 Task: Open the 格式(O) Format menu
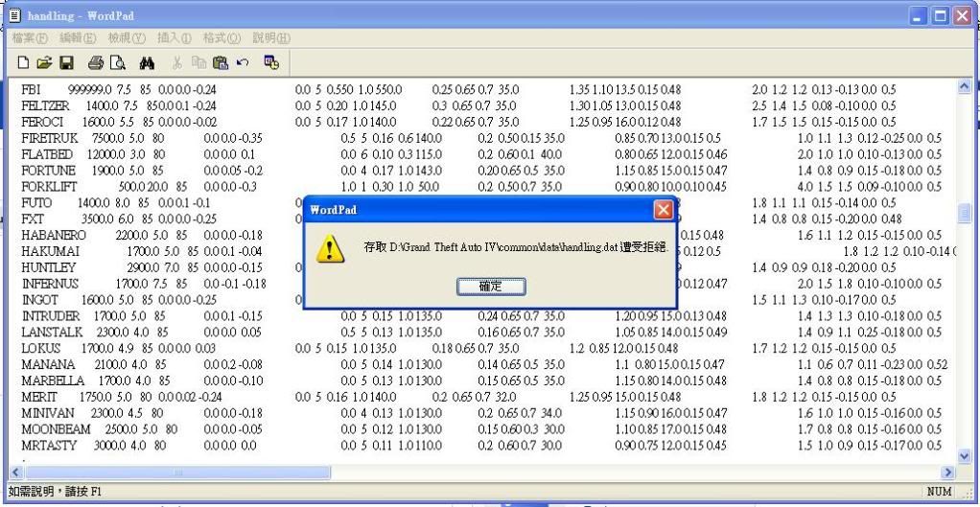tap(222, 37)
